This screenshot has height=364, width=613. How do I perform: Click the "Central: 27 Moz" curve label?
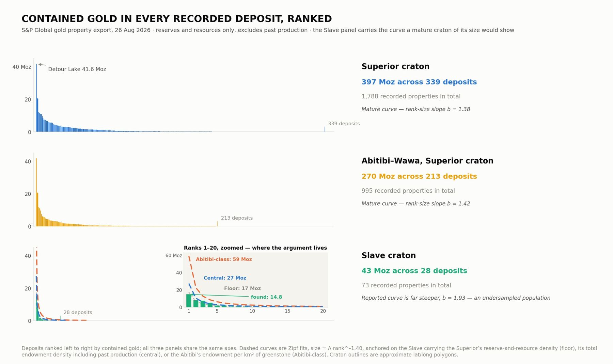pos(225,278)
